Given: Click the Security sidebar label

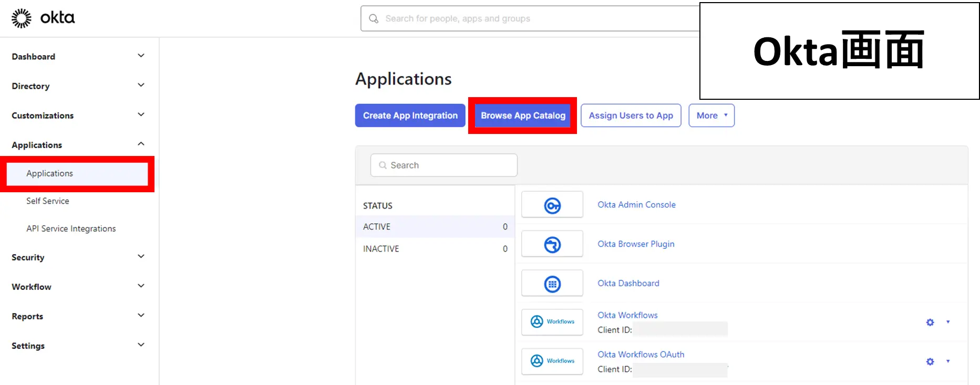Looking at the screenshot, I should click(x=28, y=257).
